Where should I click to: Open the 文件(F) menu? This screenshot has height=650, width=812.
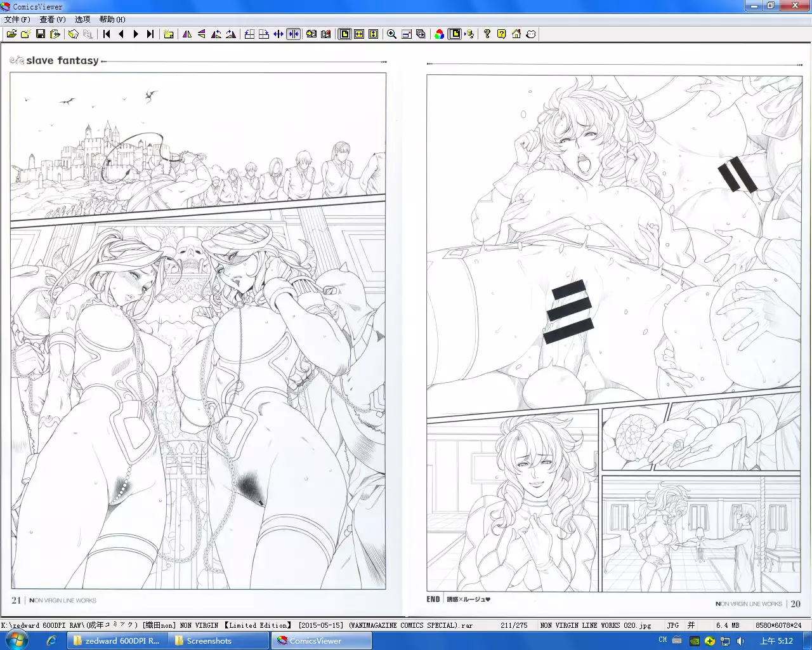(17, 20)
